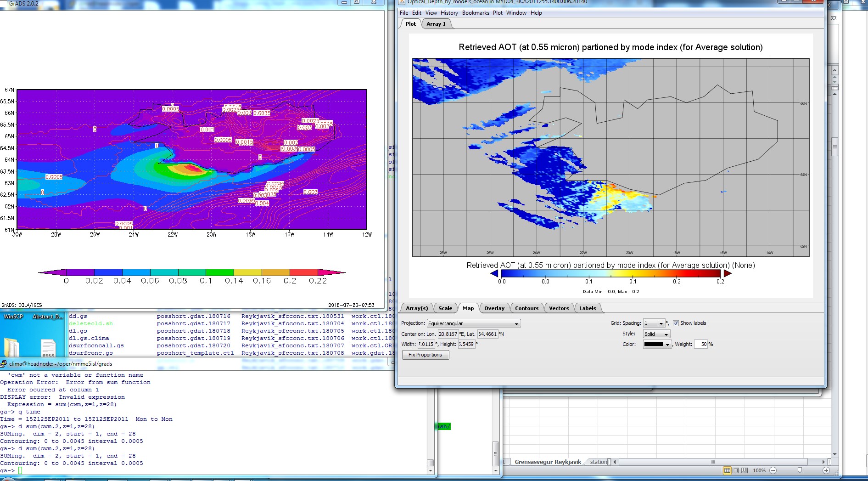Click Excel zoom in plus button
This screenshot has width=868, height=481.
826,470
